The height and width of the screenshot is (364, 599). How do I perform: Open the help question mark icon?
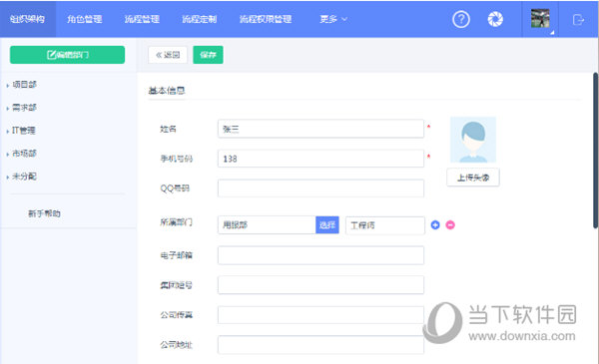tap(460, 19)
